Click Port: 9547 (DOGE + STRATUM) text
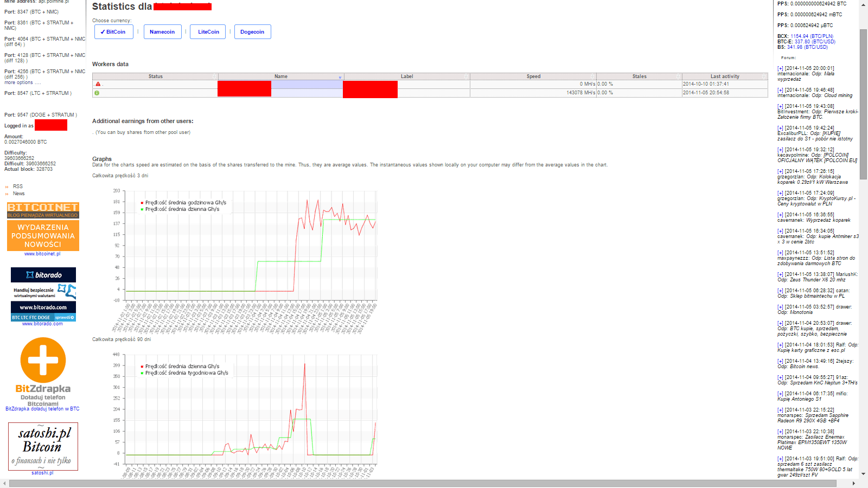The image size is (868, 488). tap(41, 115)
